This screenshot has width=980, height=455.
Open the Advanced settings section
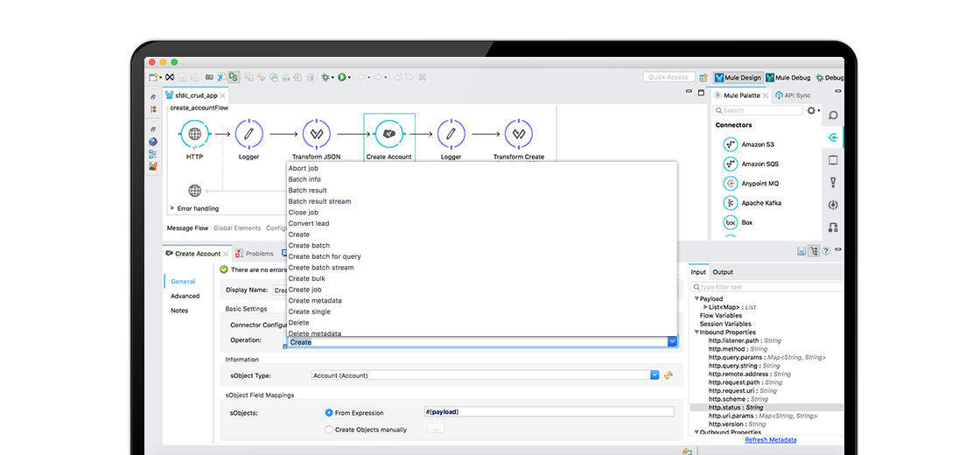(185, 297)
